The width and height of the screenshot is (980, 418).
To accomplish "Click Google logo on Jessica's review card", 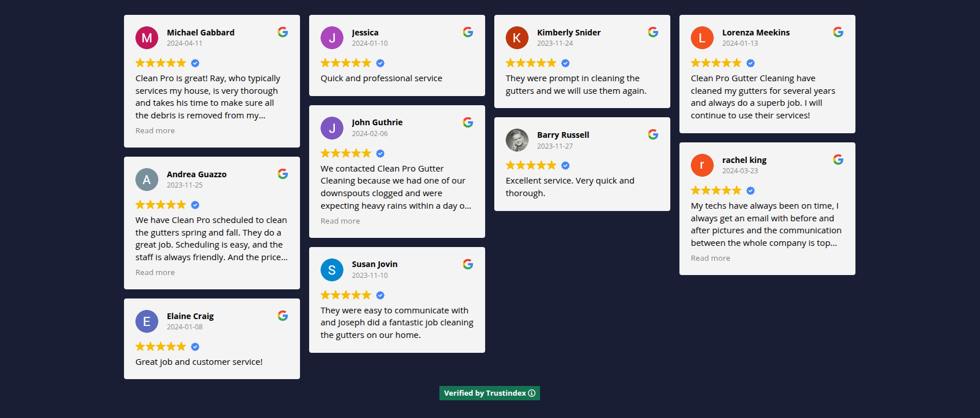I will coord(468,32).
